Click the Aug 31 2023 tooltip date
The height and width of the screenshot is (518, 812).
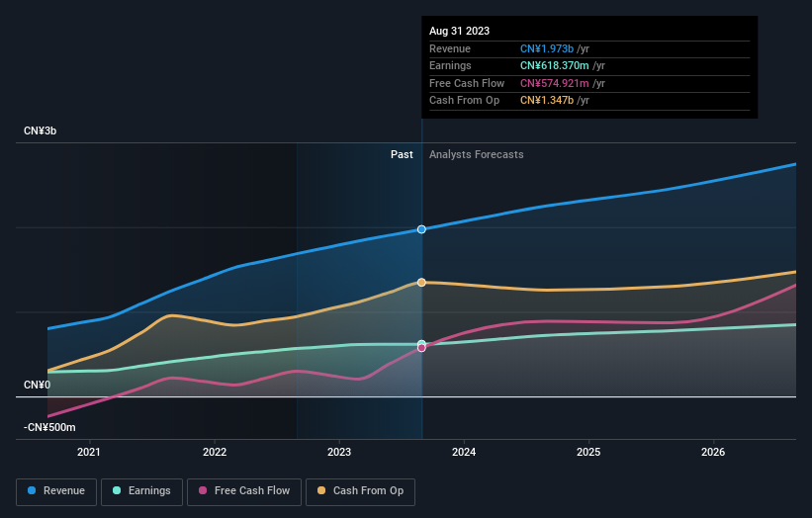(x=459, y=31)
